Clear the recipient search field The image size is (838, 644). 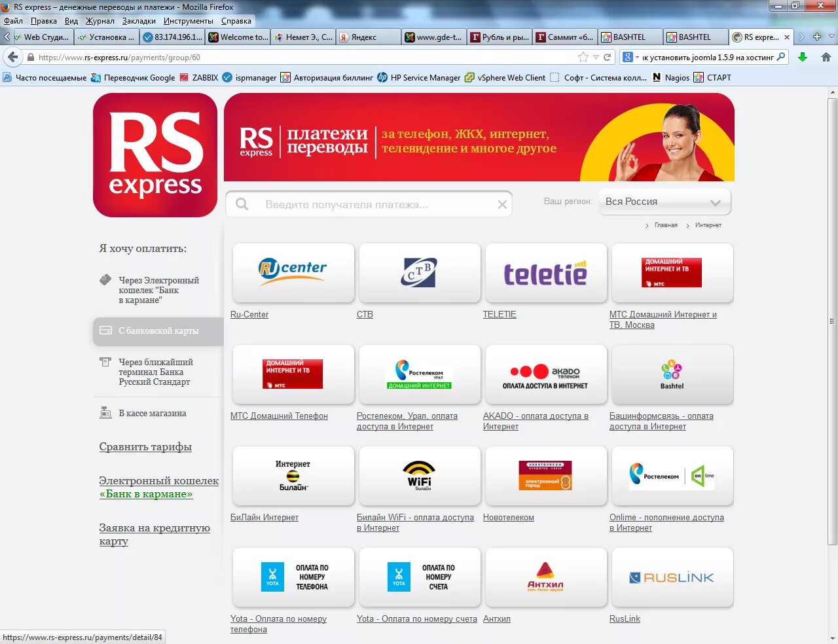point(502,205)
